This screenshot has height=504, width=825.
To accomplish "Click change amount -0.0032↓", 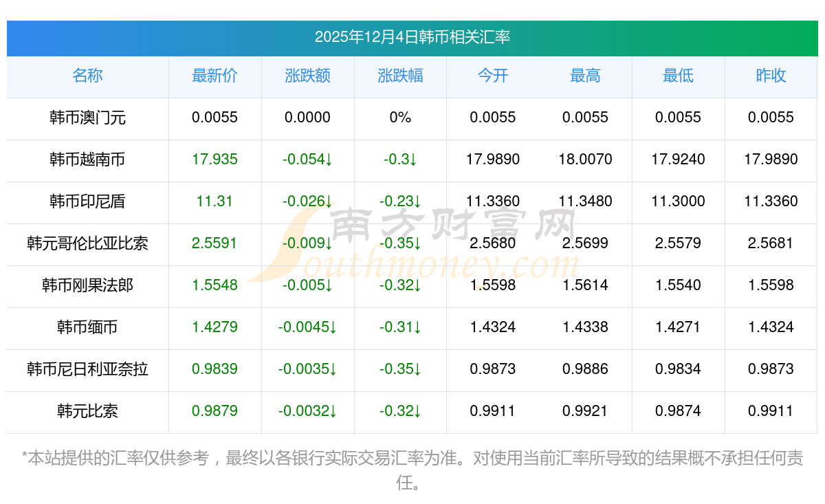I will (307, 411).
